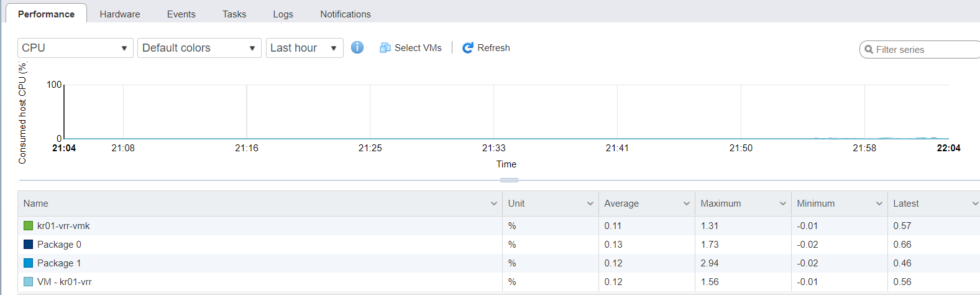Click the green kr01-vrr-vmk color swatch
Screen dimensions: 980x295
pos(28,226)
